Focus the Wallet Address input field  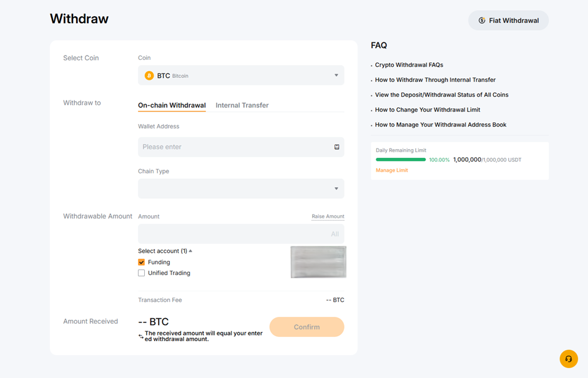pyautogui.click(x=234, y=147)
